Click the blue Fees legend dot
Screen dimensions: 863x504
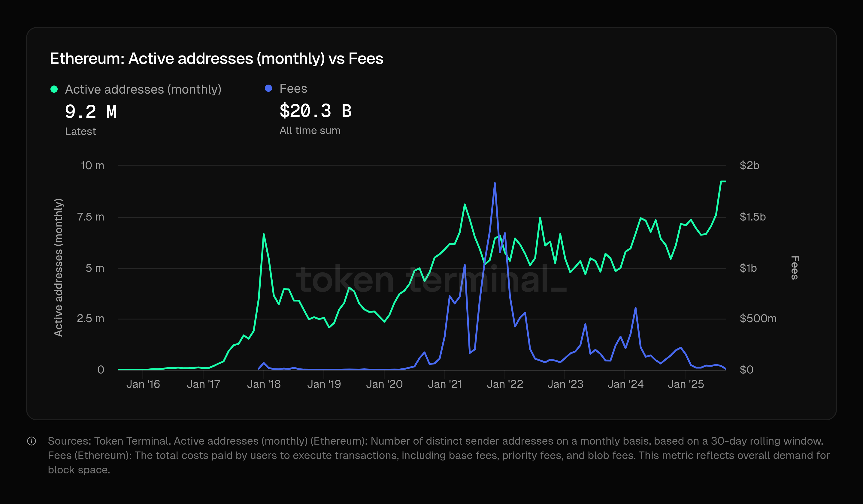268,88
